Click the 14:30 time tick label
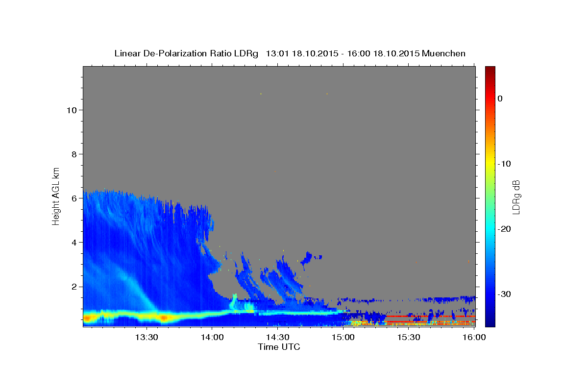This screenshot has width=588, height=392. 278,337
